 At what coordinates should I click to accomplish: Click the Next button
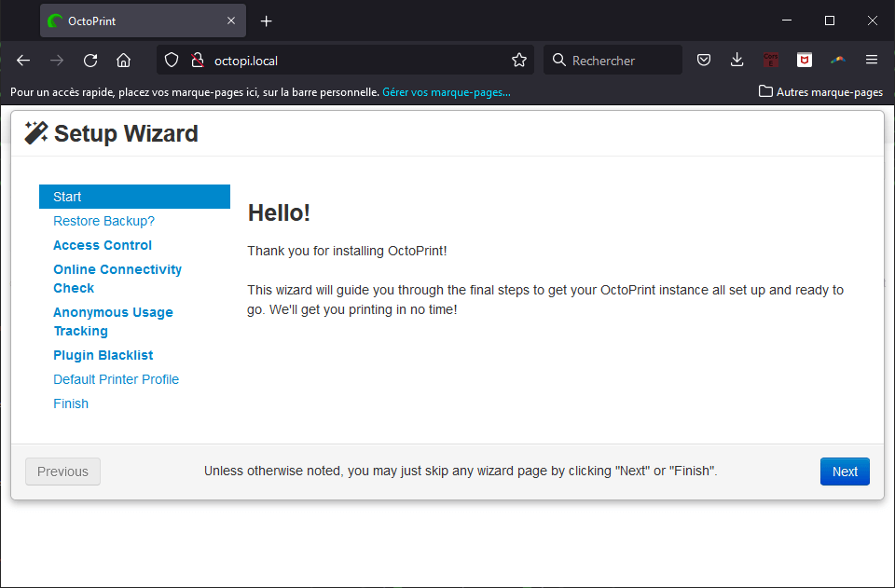click(845, 472)
